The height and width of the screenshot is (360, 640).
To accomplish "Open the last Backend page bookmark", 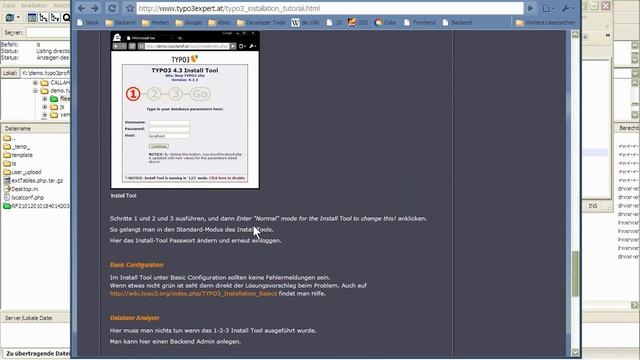I will pyautogui.click(x=458, y=22).
